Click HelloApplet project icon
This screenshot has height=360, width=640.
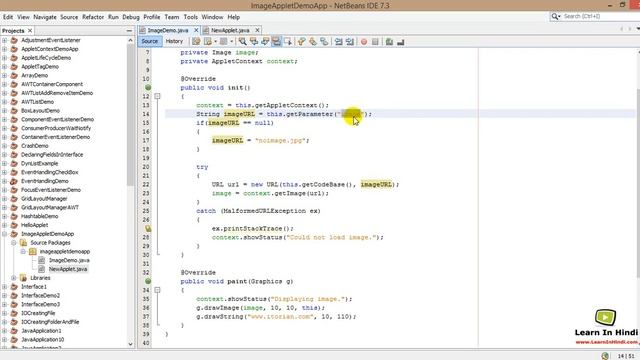14,225
